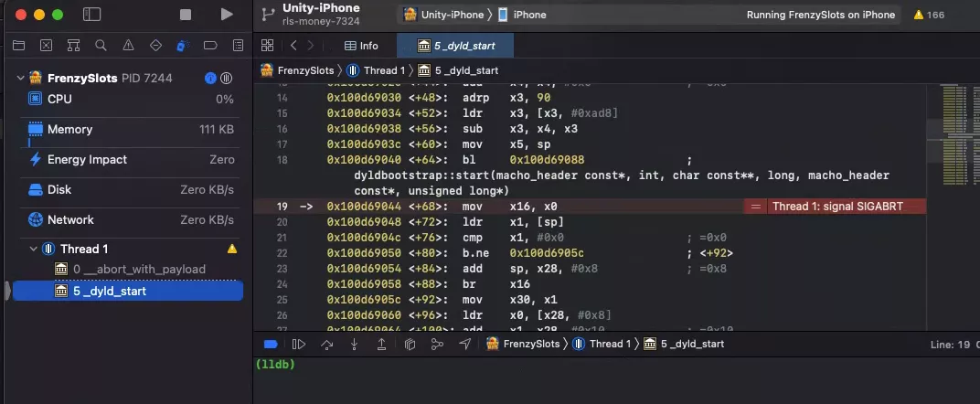The height and width of the screenshot is (404, 980).
Task: Click the source control branch icon
Action: 268,15
